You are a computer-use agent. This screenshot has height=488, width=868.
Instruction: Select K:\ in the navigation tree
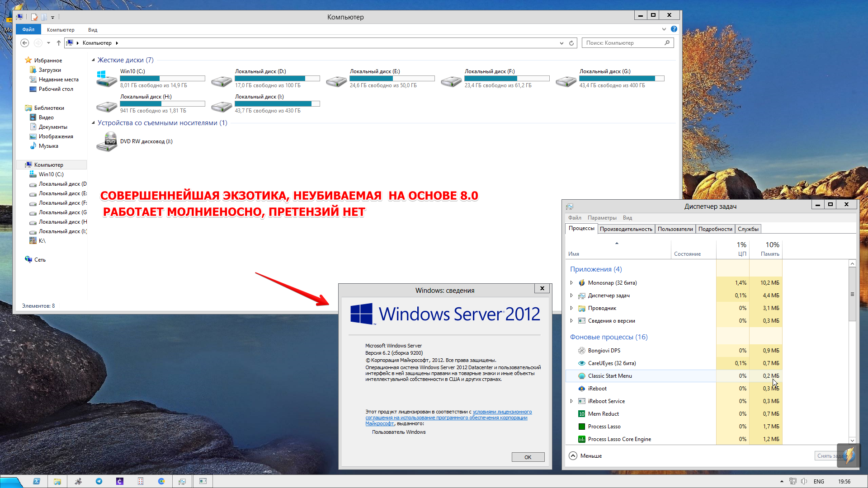42,241
